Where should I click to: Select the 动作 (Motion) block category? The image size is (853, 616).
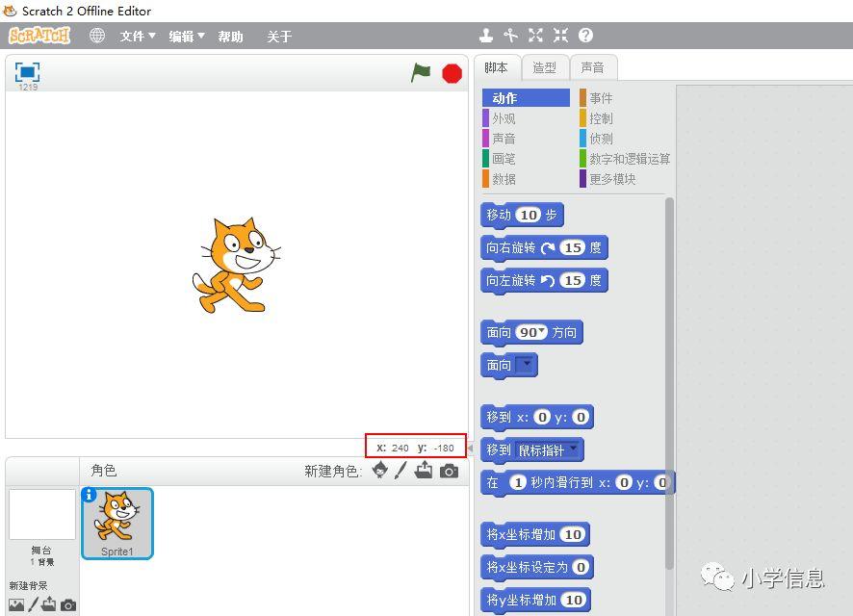click(526, 98)
